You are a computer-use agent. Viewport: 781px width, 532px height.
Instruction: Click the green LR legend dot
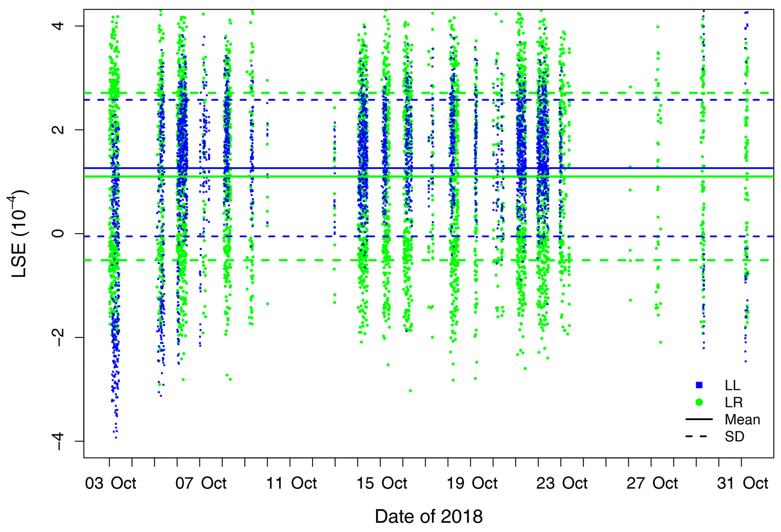[x=699, y=402]
